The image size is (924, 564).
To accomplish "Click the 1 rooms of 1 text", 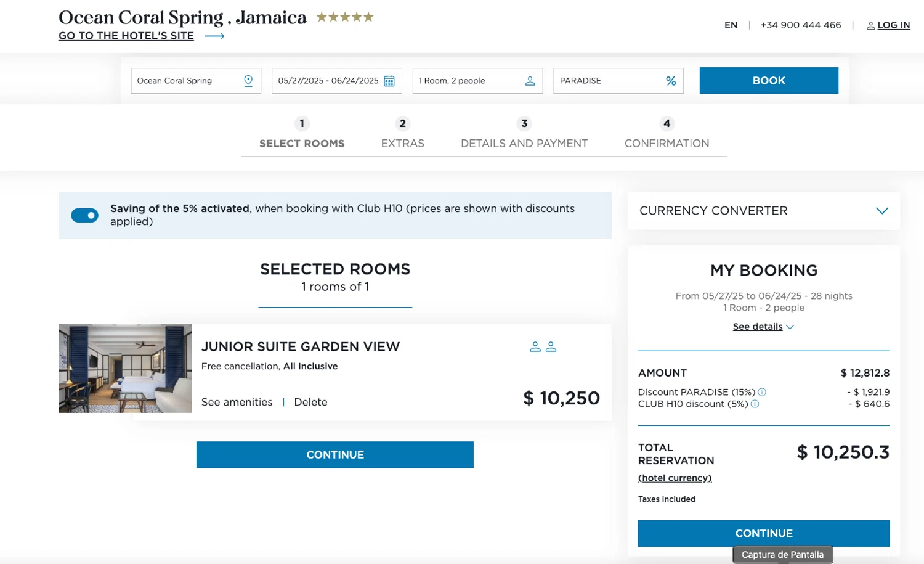I will click(x=335, y=287).
